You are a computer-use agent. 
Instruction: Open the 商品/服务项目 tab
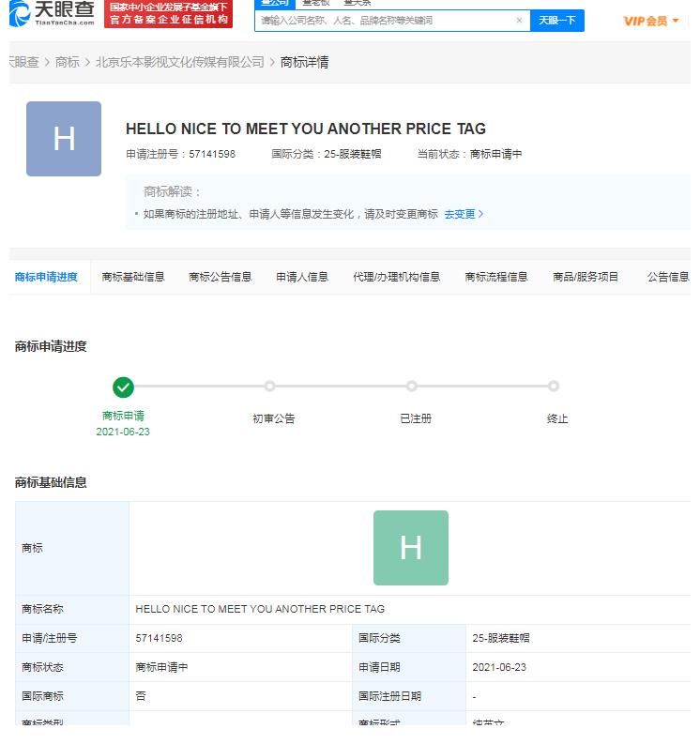click(586, 277)
